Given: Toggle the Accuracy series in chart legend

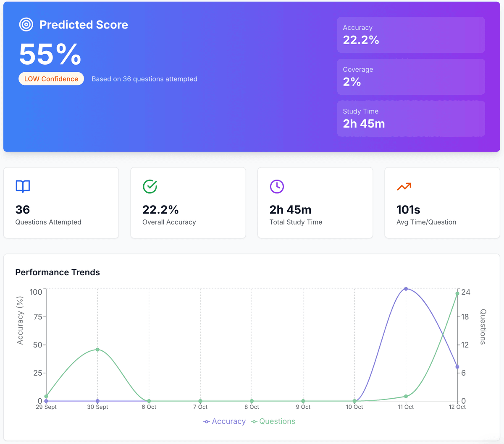Looking at the screenshot, I should click(x=228, y=421).
